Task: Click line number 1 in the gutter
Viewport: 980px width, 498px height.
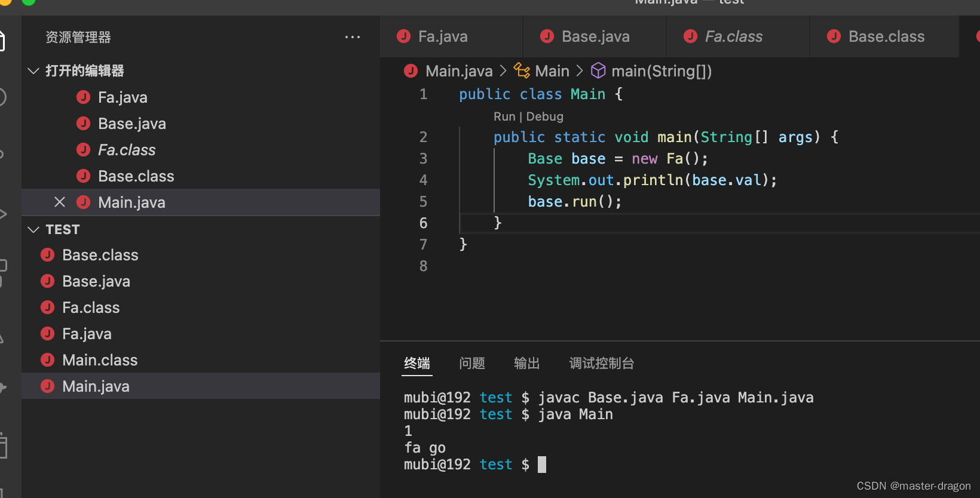Action: click(423, 94)
